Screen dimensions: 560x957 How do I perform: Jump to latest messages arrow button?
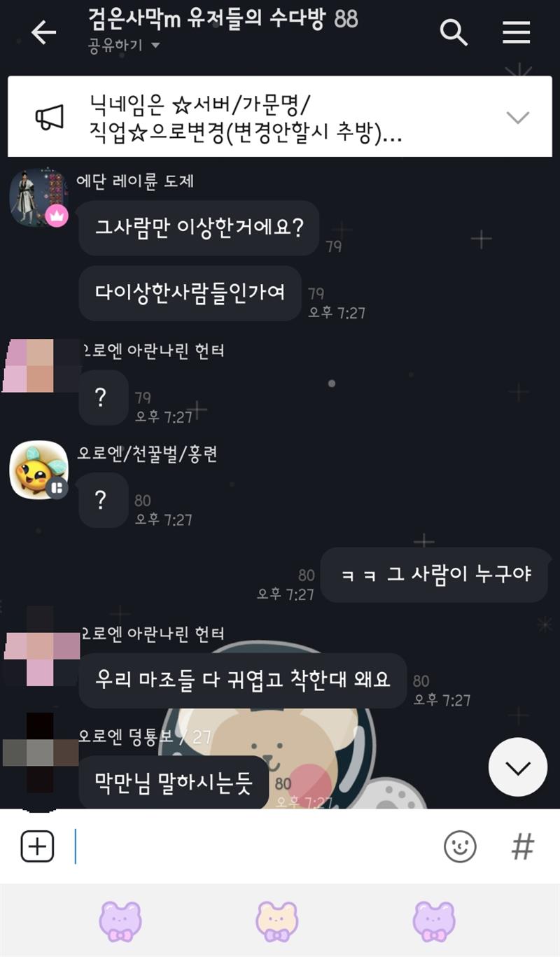pyautogui.click(x=517, y=767)
